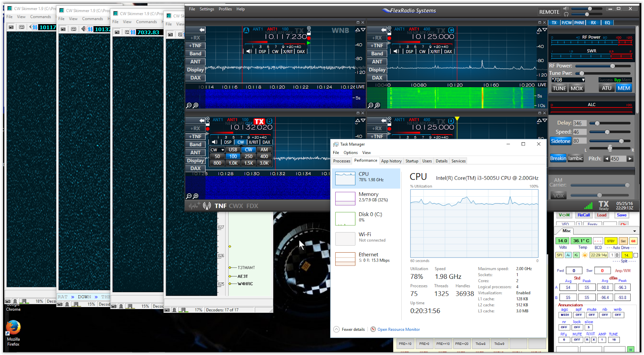Screen dimensions: 644x355
Task: Click the headphone volume icon
Action: [566, 14]
